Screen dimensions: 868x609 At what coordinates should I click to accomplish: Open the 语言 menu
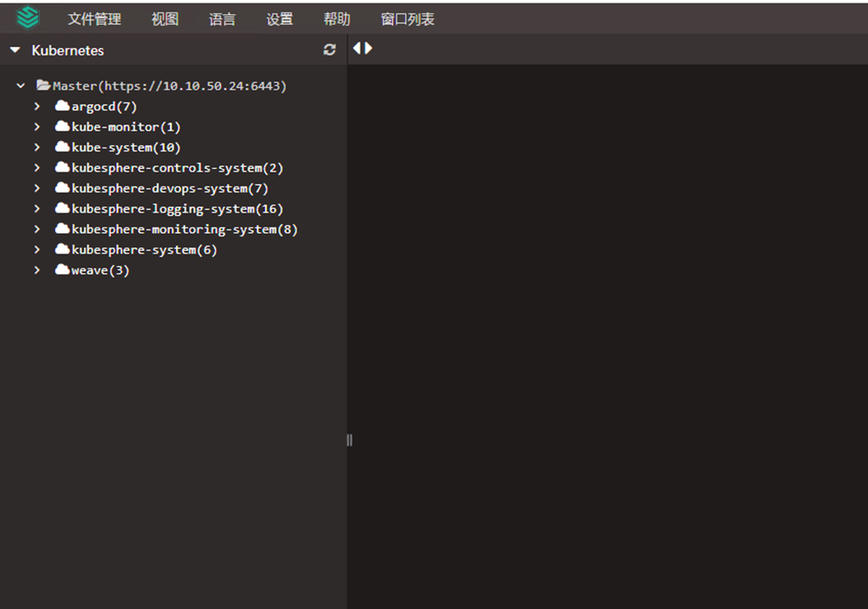coord(222,20)
